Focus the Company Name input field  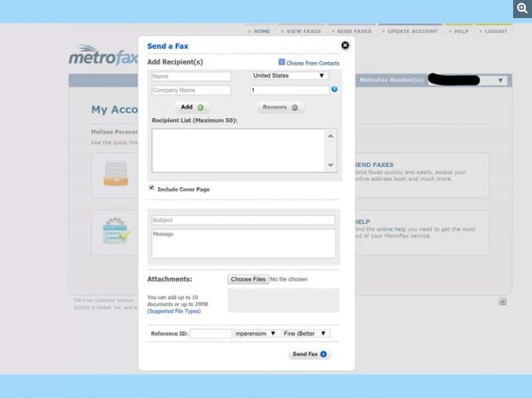pos(191,90)
